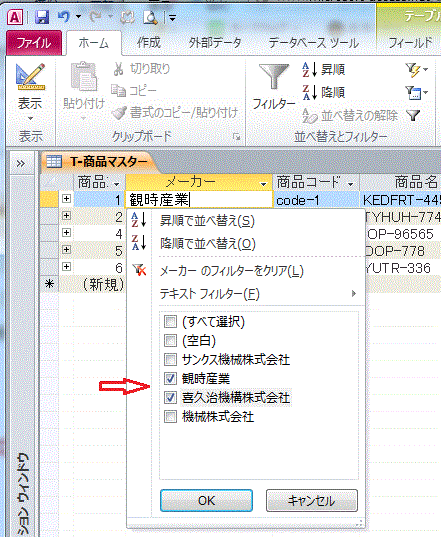Viewport: 441px width, 537px height.
Task: Sort descending with ribbon 降順 button
Action: click(x=324, y=92)
